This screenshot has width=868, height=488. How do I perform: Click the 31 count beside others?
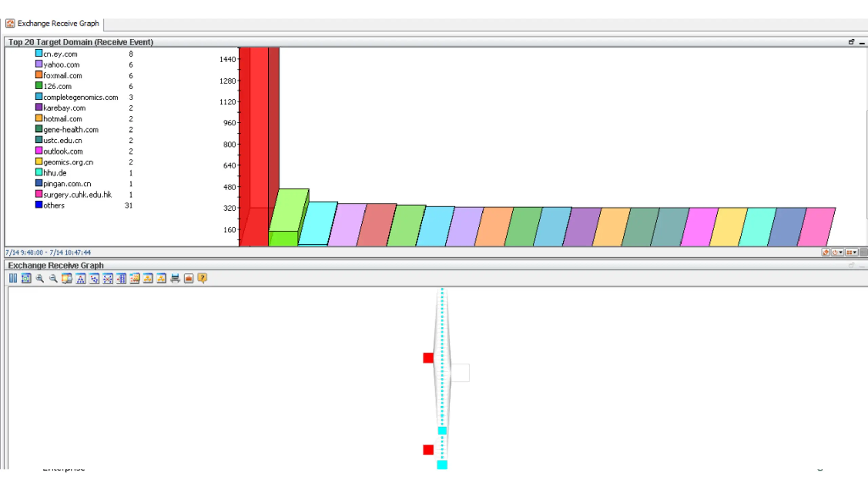pos(129,206)
